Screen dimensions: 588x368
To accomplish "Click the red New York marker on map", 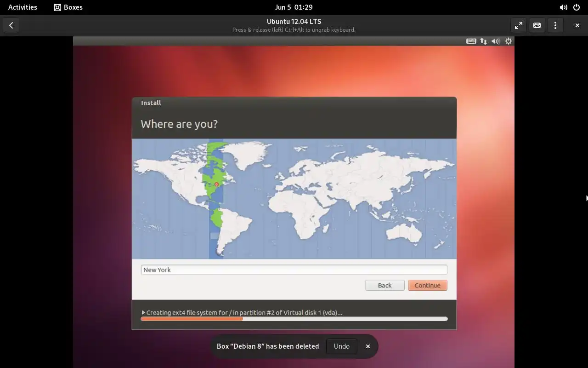I will 216,184.
